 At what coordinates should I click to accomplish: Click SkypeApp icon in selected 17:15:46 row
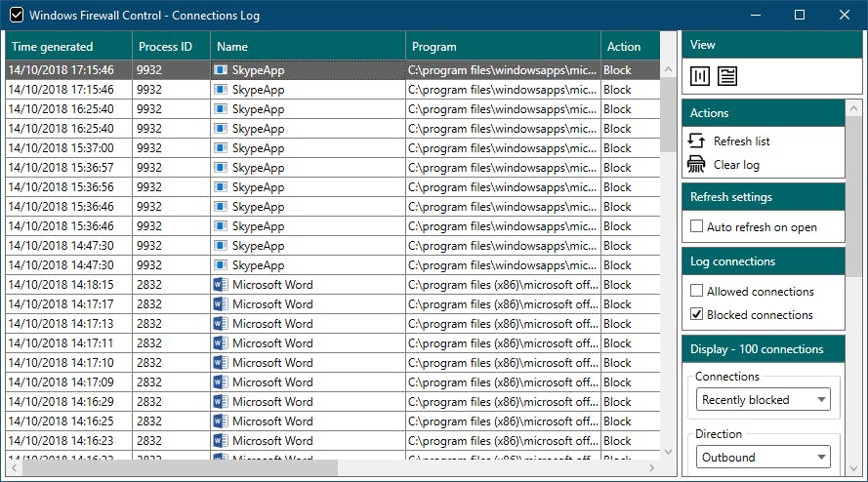coord(221,69)
